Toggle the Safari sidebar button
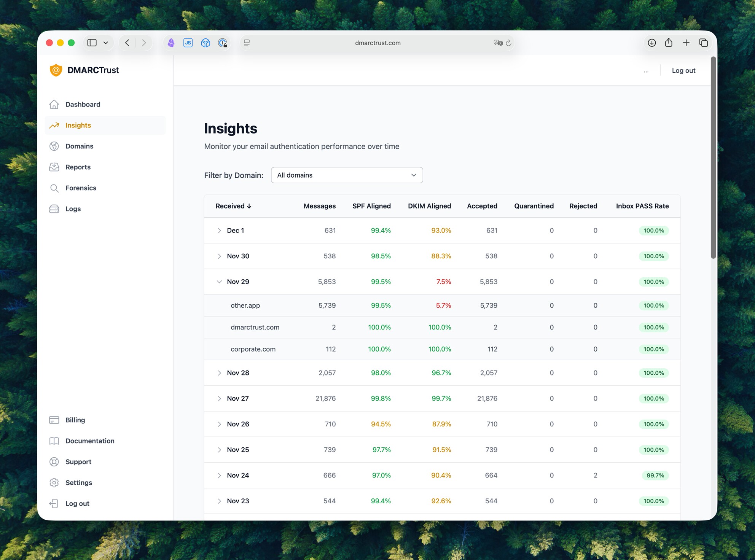The width and height of the screenshot is (755, 560). click(92, 43)
